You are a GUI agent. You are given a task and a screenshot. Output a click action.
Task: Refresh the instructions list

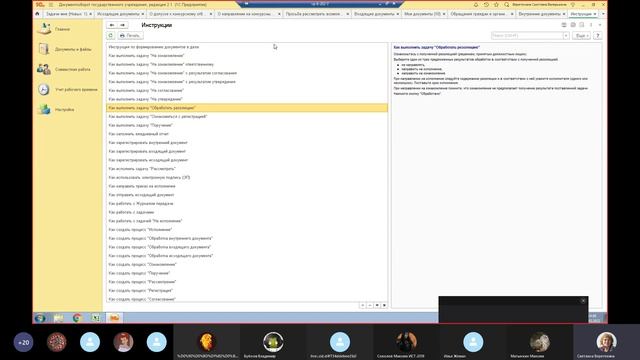pyautogui.click(x=111, y=36)
